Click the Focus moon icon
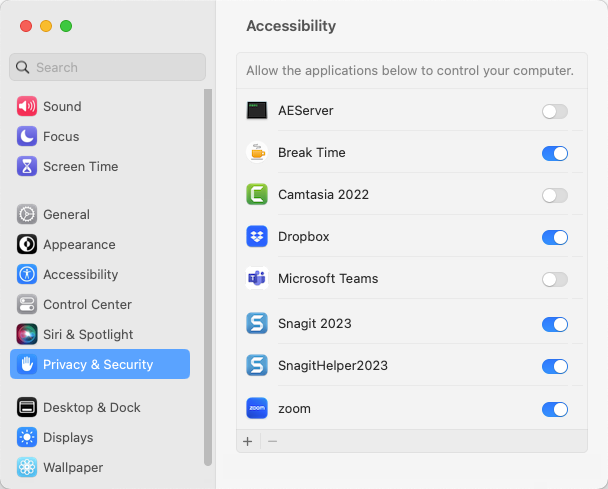Screen dimensions: 608x489 point(27,136)
